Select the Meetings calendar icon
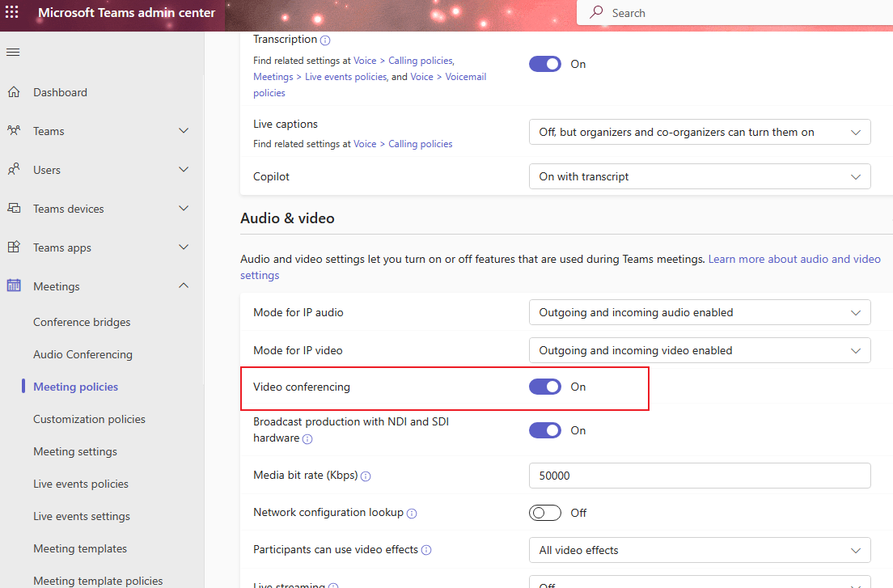 [15, 286]
